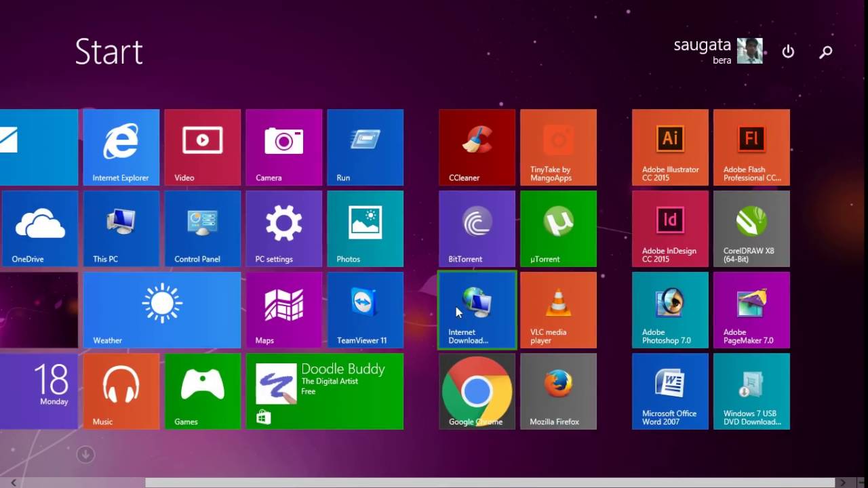Click the power options button
Screen dimensions: 868x488
tap(788, 52)
